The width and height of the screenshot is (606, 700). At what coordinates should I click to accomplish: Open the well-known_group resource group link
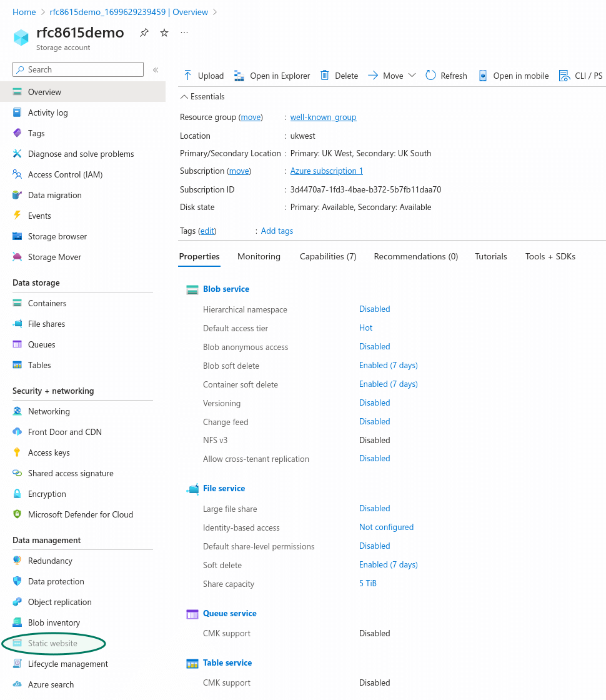pos(324,117)
